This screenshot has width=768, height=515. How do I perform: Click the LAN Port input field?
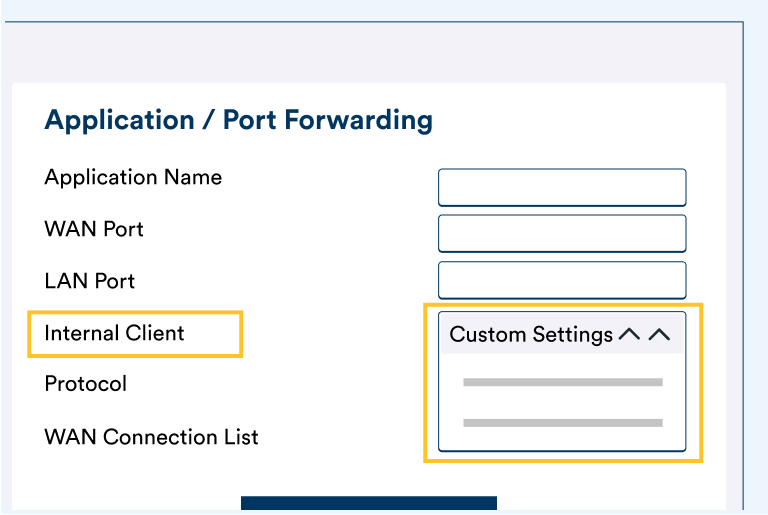pos(562,280)
